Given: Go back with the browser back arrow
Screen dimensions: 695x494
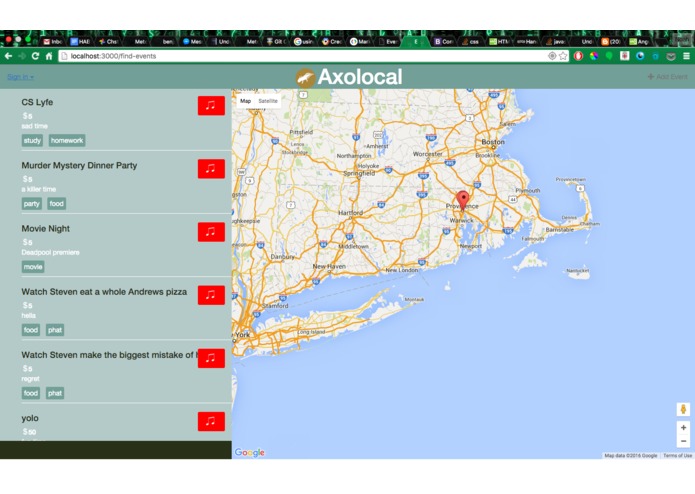Looking at the screenshot, I should [x=8, y=56].
